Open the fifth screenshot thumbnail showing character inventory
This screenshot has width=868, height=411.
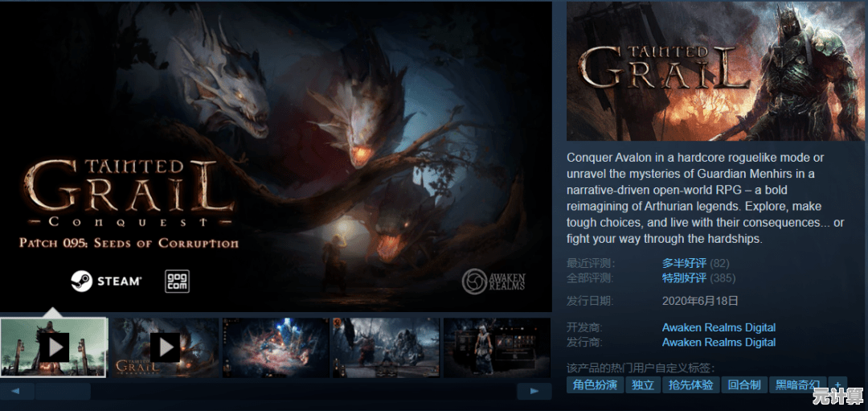(x=497, y=347)
